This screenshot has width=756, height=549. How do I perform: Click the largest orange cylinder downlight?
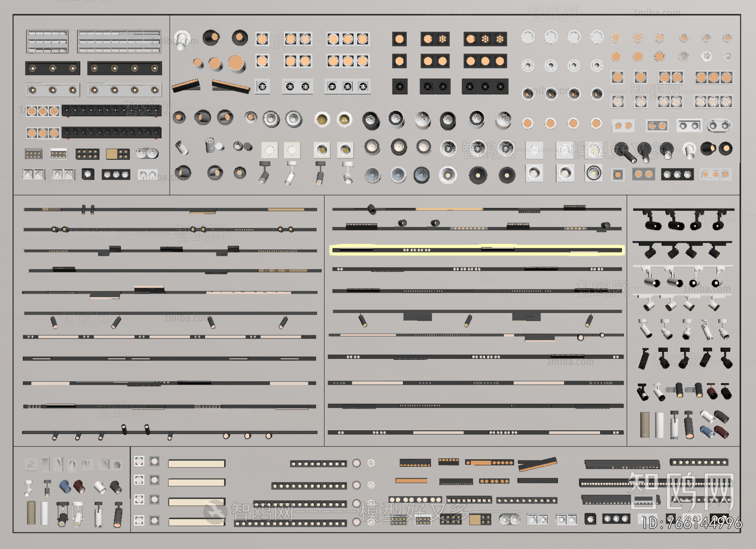click(237, 63)
